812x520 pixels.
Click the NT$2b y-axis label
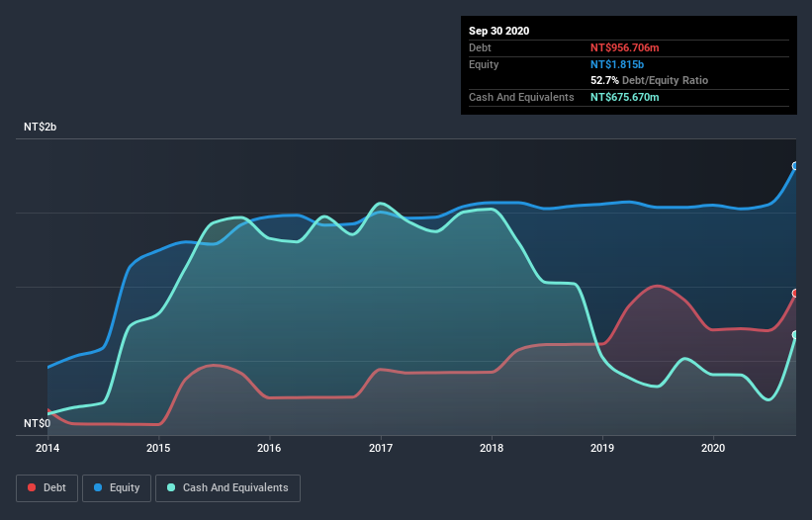(40, 127)
